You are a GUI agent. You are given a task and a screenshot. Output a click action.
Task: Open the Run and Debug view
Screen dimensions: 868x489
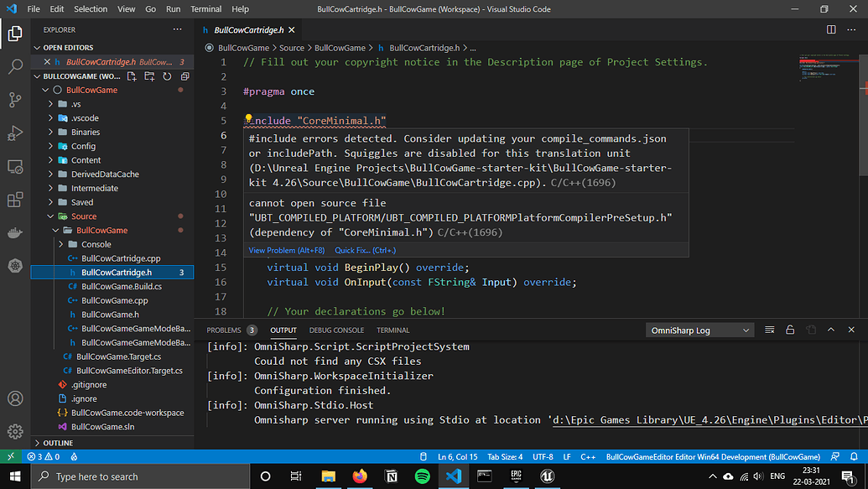click(x=14, y=133)
